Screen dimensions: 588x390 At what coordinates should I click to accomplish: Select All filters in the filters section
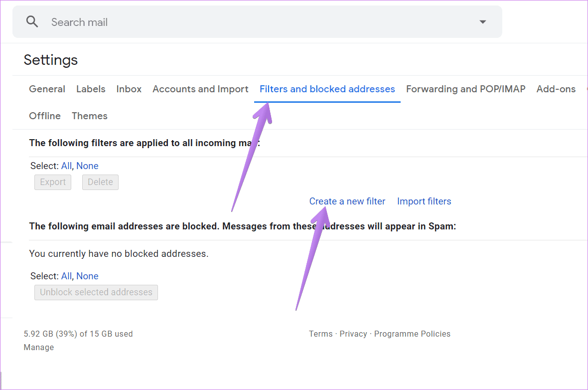pos(66,166)
